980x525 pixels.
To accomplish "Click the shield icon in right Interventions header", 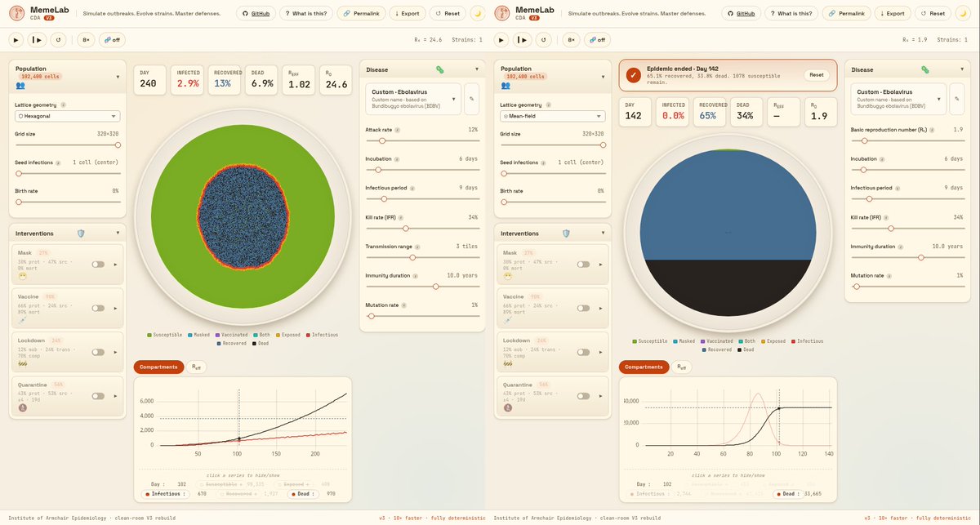I will (566, 233).
